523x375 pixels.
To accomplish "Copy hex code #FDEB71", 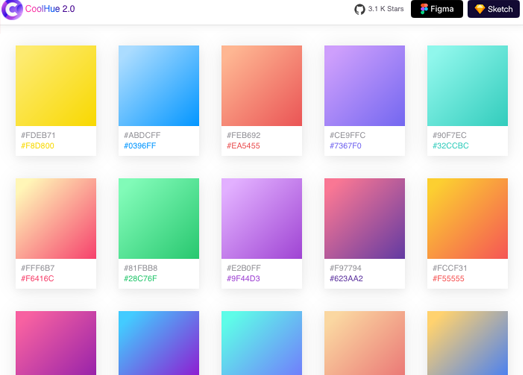I will click(38, 135).
